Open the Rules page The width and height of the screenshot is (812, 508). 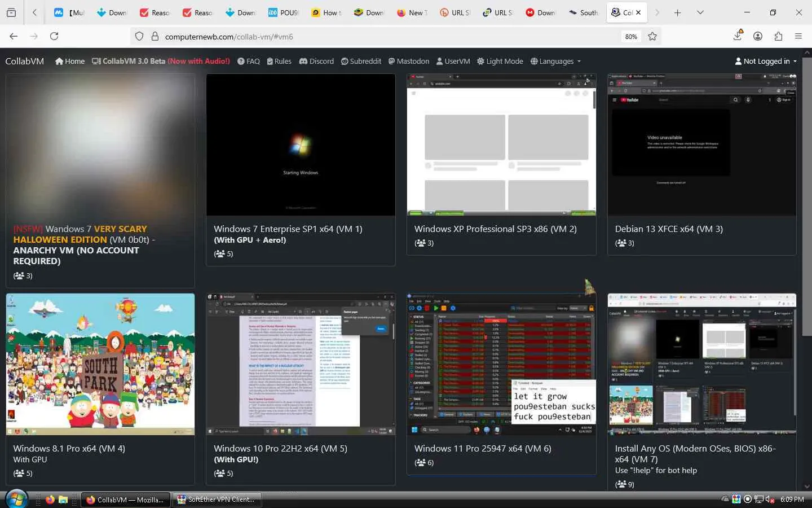[279, 61]
